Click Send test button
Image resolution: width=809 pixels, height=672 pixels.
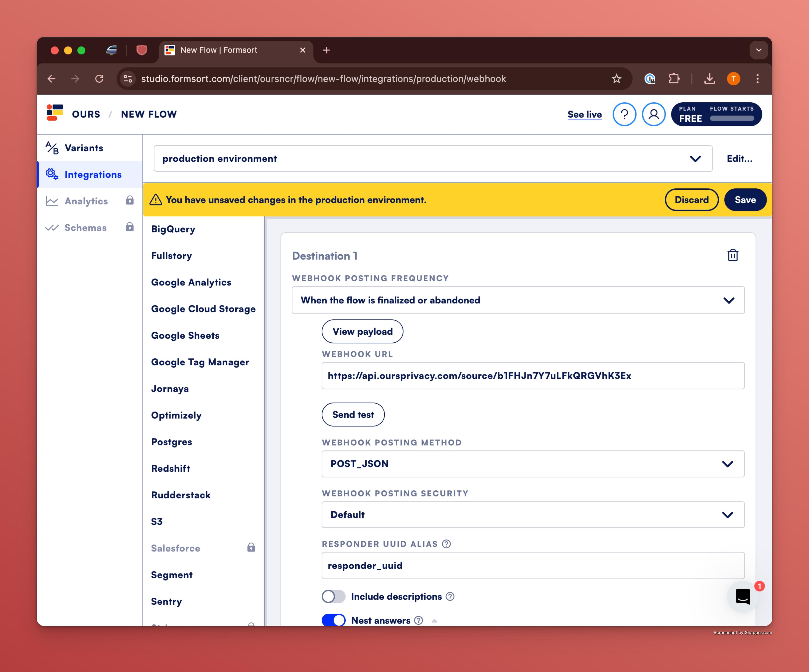(353, 415)
